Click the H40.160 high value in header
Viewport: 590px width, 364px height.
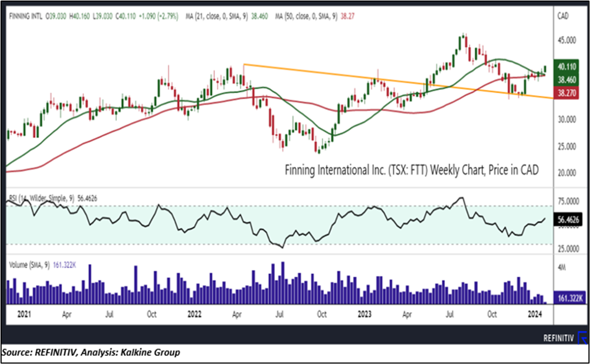80,17
